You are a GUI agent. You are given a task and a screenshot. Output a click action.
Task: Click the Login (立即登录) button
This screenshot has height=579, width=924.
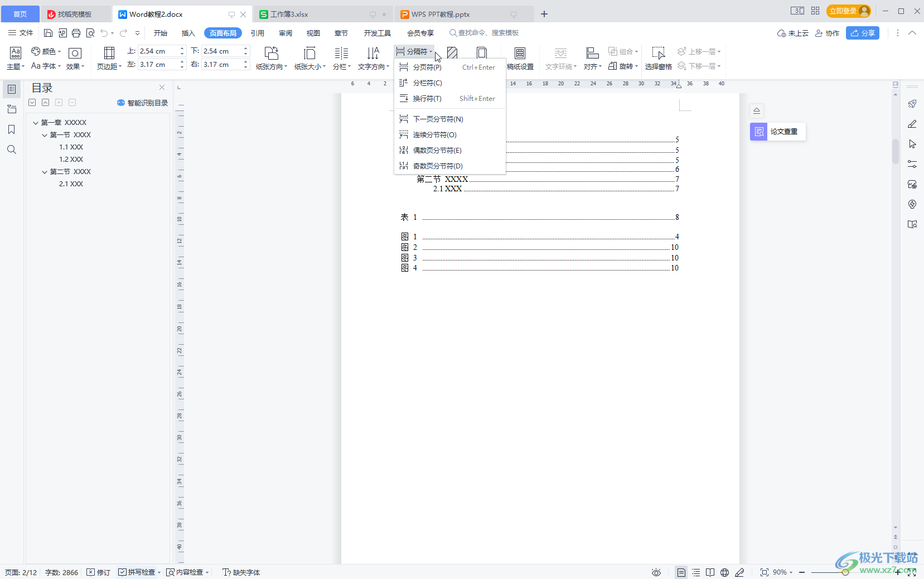coord(849,11)
